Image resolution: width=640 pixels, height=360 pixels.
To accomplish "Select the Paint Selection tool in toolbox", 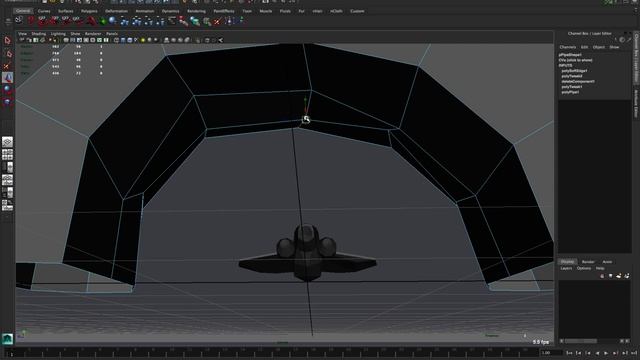I will coord(7,66).
